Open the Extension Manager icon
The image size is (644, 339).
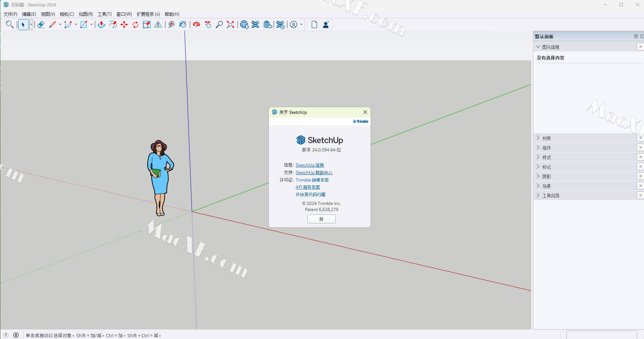[x=280, y=24]
